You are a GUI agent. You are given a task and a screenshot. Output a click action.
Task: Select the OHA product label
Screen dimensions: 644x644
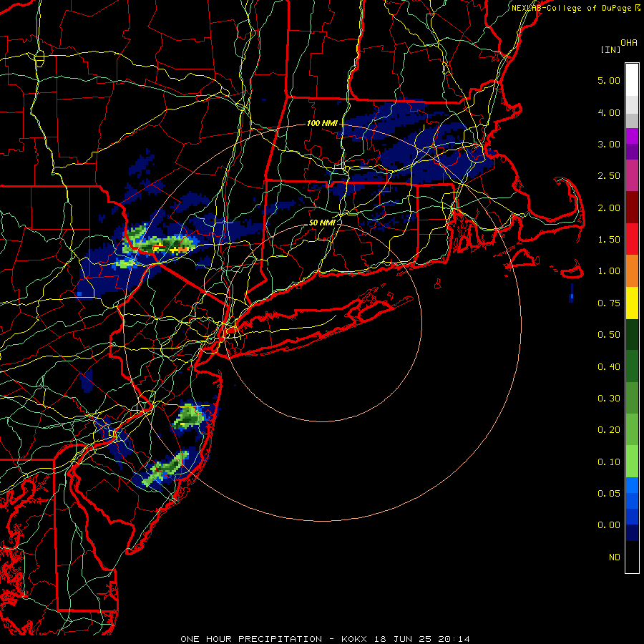[x=629, y=43]
